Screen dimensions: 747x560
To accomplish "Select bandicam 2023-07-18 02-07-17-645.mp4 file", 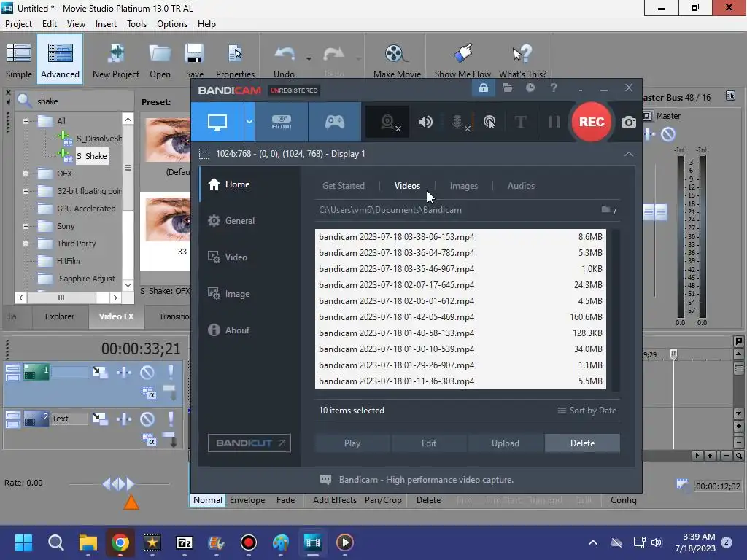I will click(x=460, y=285).
